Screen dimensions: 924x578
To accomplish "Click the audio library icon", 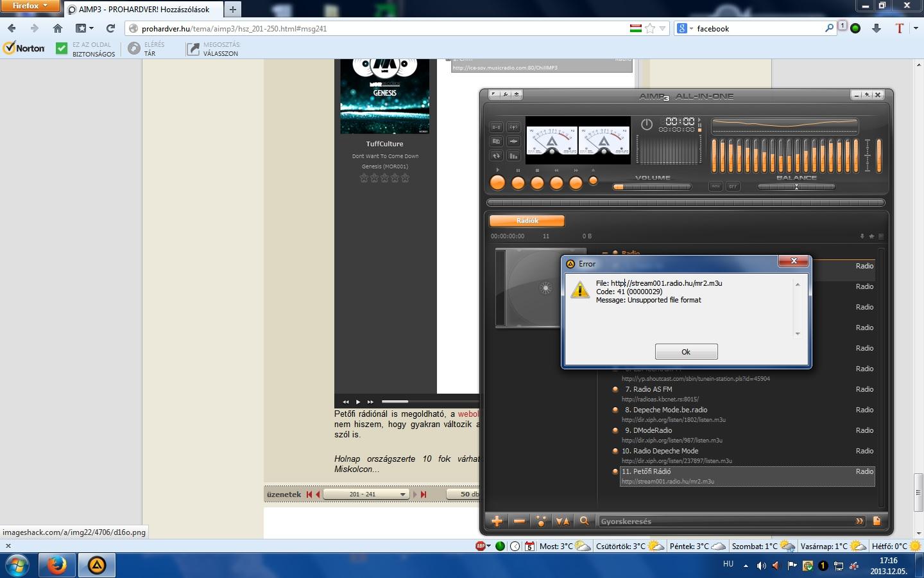I will pyautogui.click(x=496, y=141).
